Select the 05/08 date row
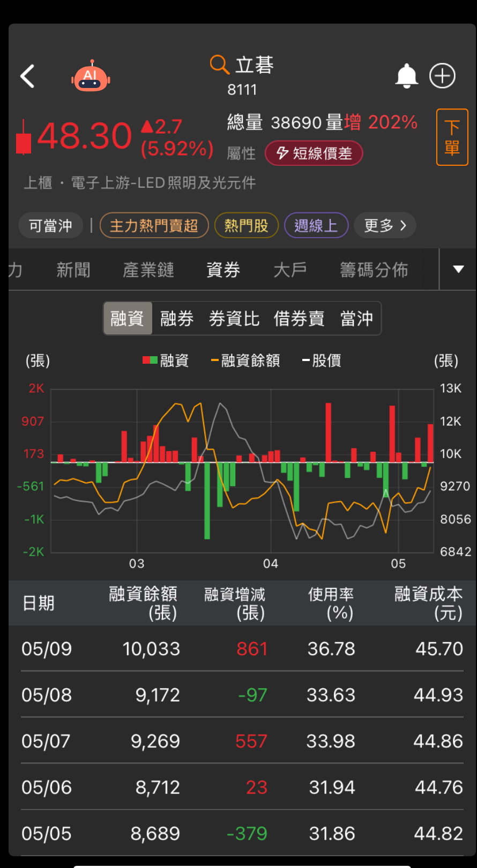 [x=242, y=695]
